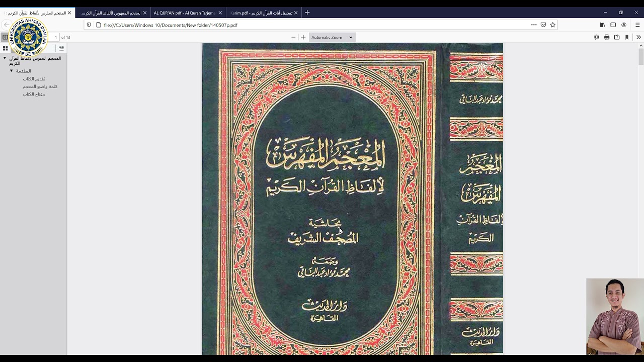Click the current view bookmark icon
644x362 pixels.
(627, 37)
